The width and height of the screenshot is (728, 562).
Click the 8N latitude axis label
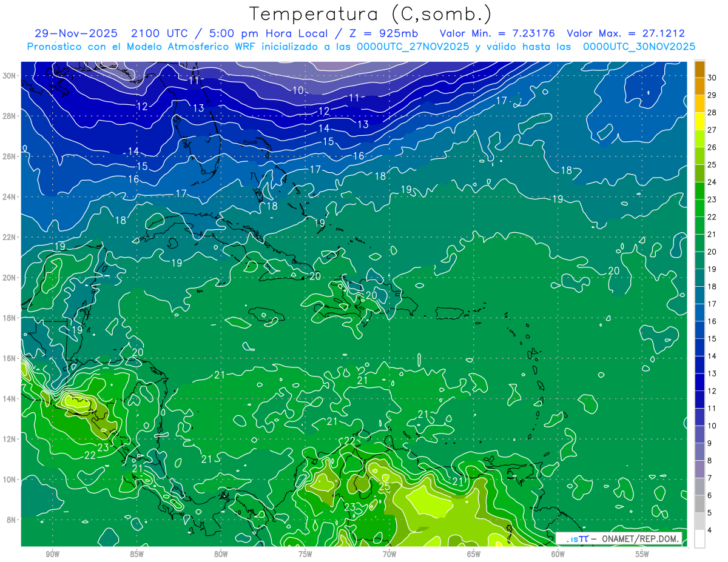tap(12, 520)
